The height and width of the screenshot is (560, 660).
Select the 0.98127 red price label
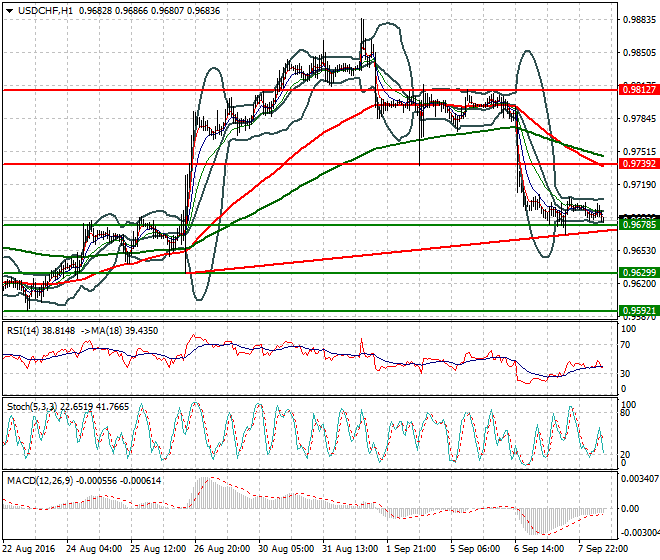click(x=639, y=89)
